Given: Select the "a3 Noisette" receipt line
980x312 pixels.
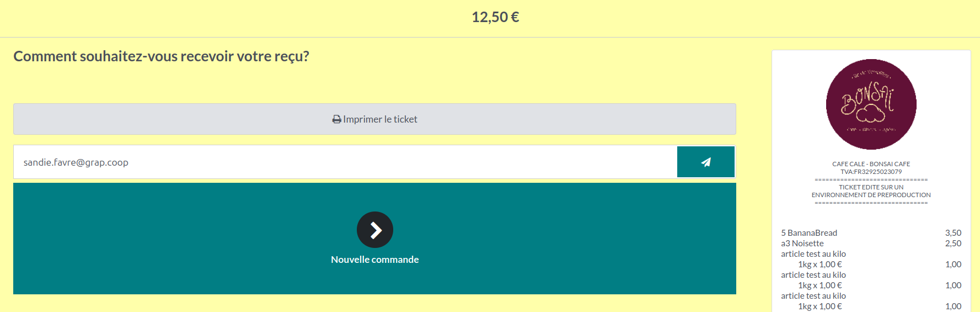Looking at the screenshot, I should (x=802, y=244).
